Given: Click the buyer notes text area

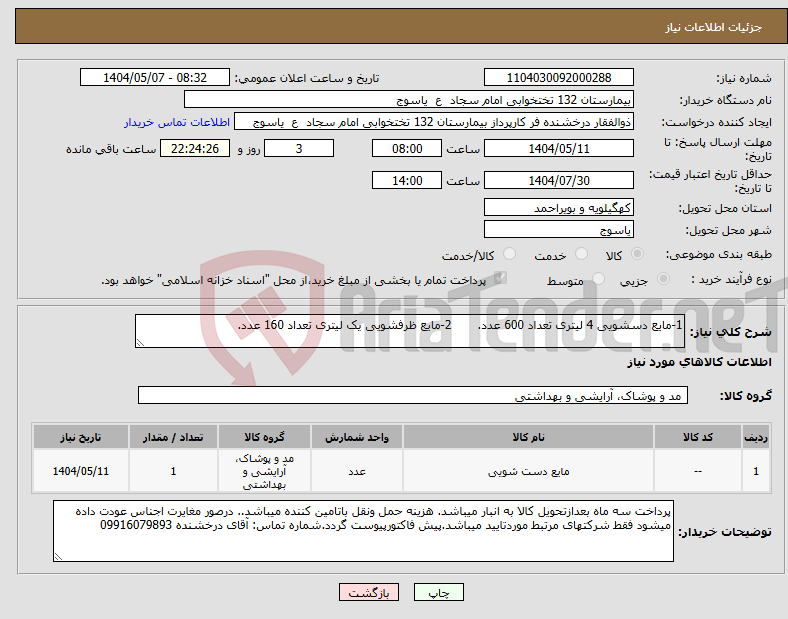Looking at the screenshot, I should click(363, 531).
